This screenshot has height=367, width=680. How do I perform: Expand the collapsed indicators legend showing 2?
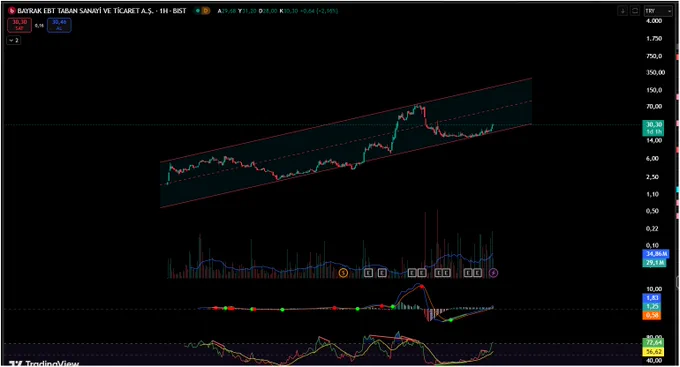(14, 40)
